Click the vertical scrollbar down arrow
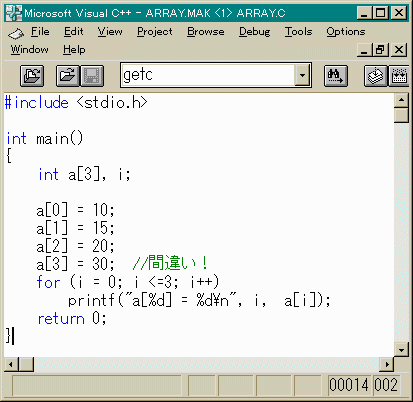 401,350
